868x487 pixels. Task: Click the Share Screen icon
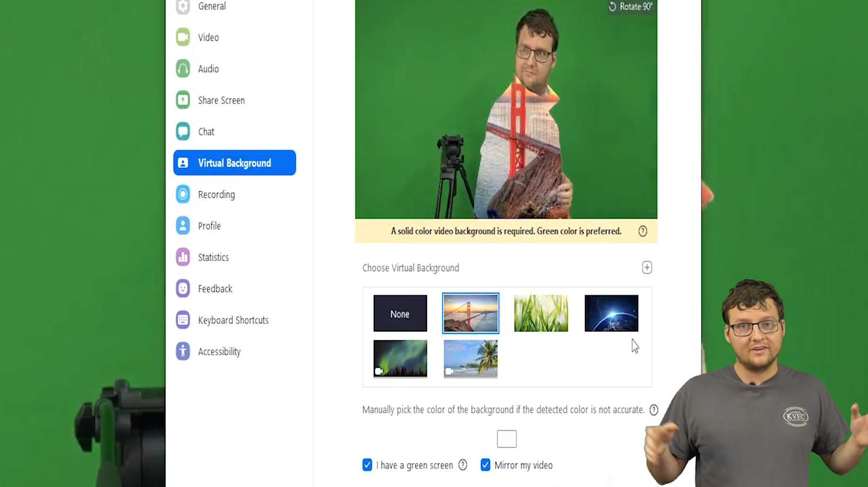coord(183,100)
